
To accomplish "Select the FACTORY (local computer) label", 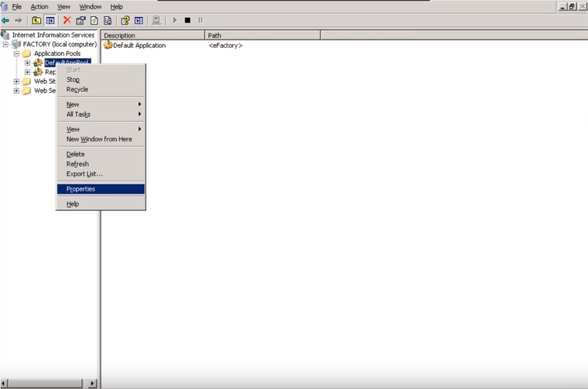I will click(x=60, y=45).
